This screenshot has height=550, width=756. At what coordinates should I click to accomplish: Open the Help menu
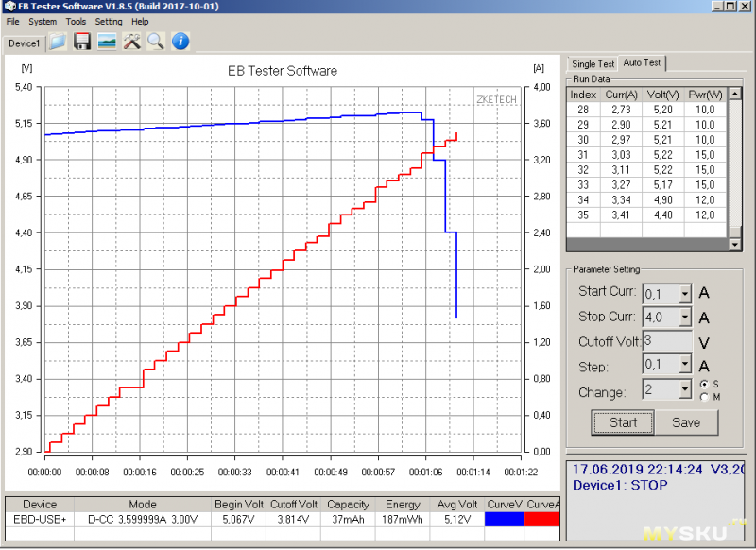click(x=140, y=22)
